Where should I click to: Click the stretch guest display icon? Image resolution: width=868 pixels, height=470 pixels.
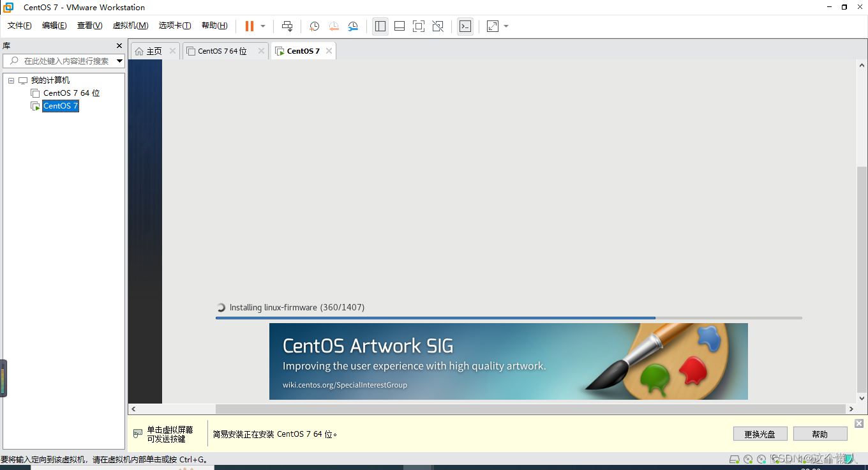click(x=493, y=26)
